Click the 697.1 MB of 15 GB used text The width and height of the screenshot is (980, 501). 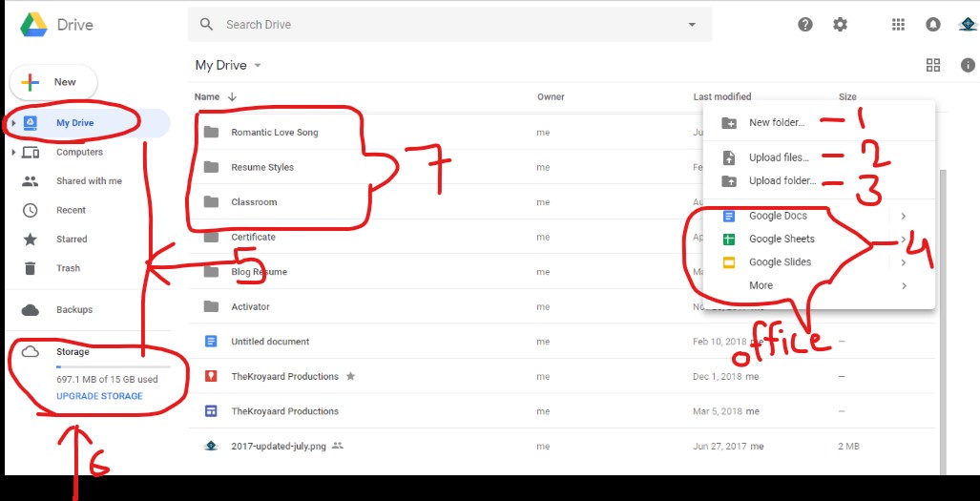(107, 379)
